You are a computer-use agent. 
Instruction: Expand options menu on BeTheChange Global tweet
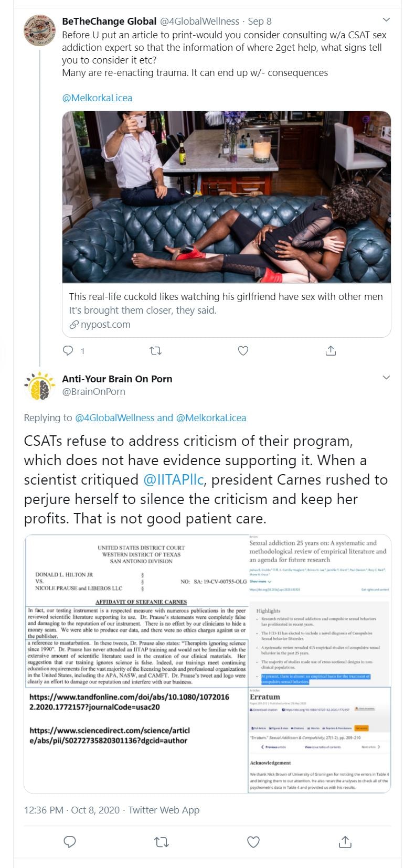click(x=386, y=20)
